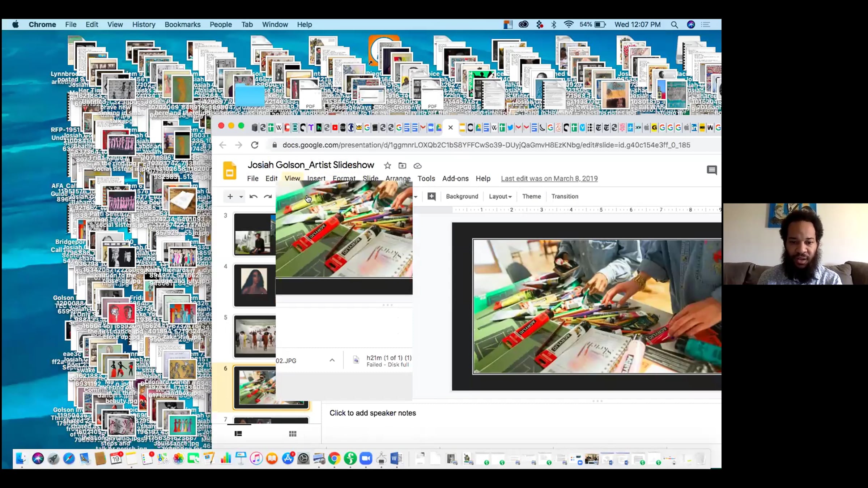868x488 pixels.
Task: Open Finder from the Dock
Action: (21, 459)
